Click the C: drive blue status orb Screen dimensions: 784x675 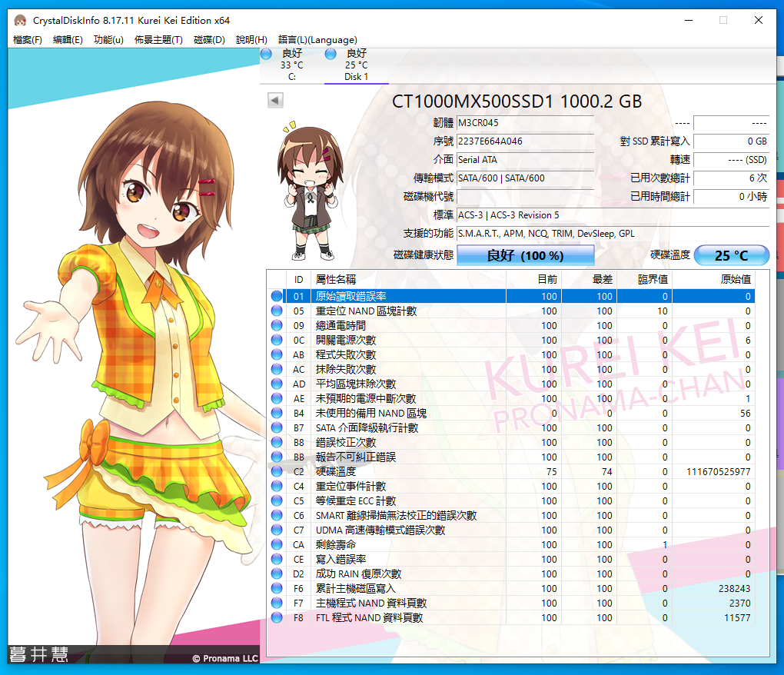pos(266,54)
